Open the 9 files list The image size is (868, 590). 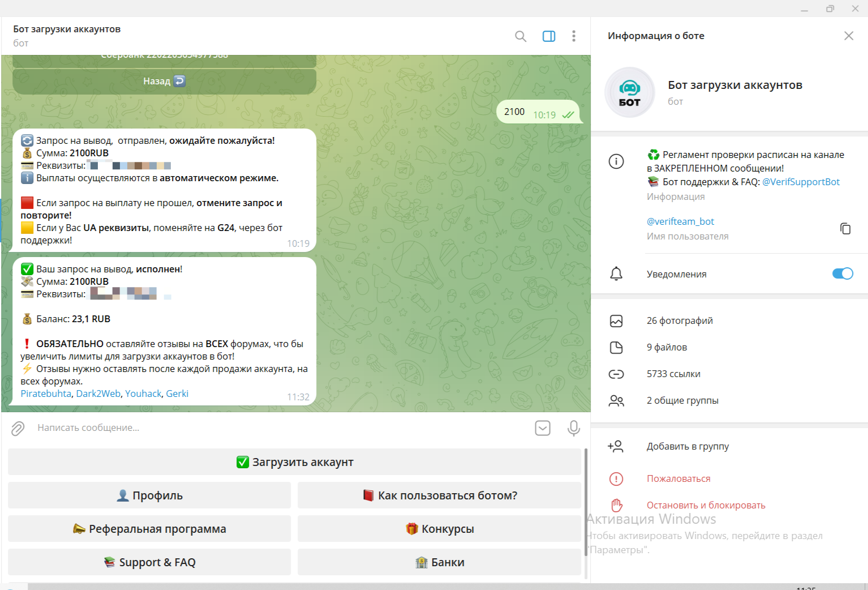point(667,347)
